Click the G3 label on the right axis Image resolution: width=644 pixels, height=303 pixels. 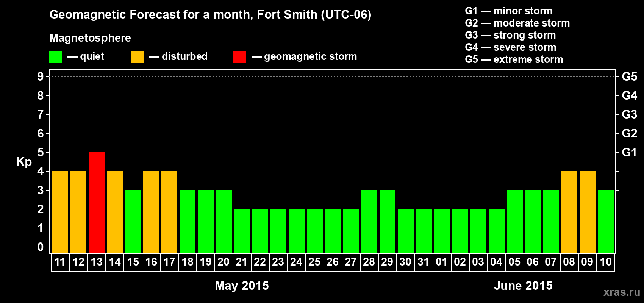point(629,114)
